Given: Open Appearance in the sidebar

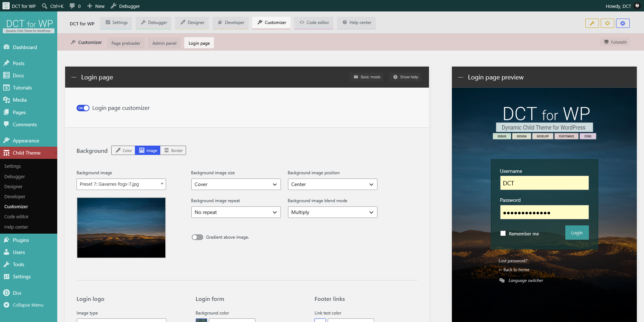Looking at the screenshot, I should tap(29, 141).
